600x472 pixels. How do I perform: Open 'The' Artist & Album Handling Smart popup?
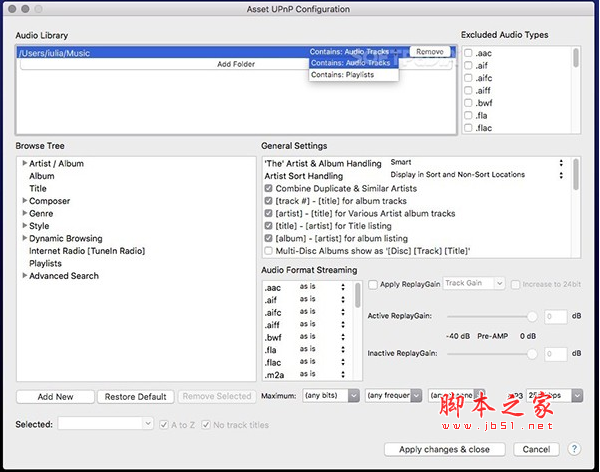(x=476, y=163)
